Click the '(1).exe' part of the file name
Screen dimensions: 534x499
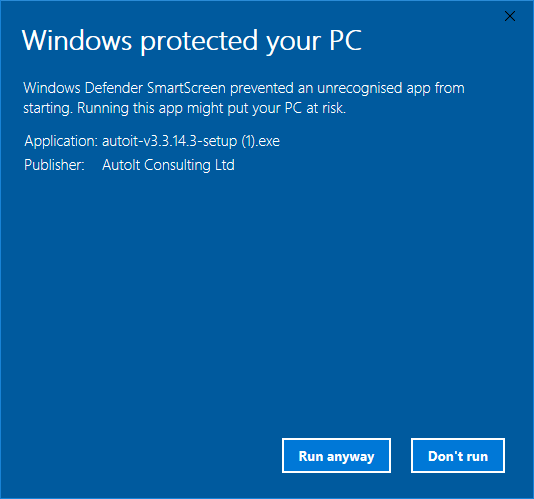(261, 141)
